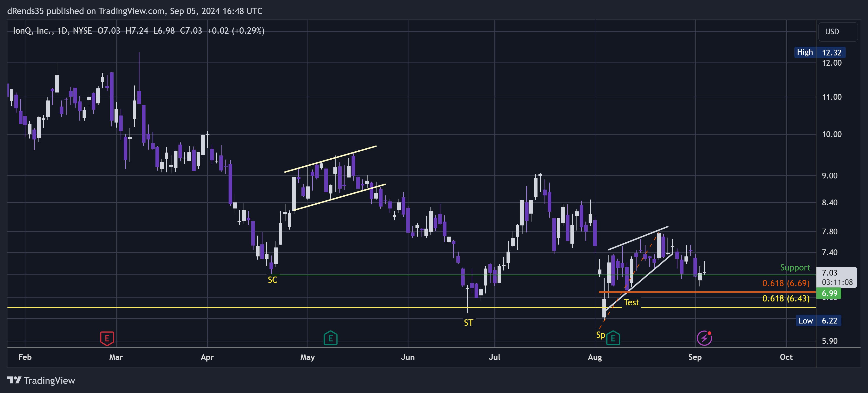Click the High 12.32 price label
The height and width of the screenshot is (393, 868).
(x=820, y=52)
